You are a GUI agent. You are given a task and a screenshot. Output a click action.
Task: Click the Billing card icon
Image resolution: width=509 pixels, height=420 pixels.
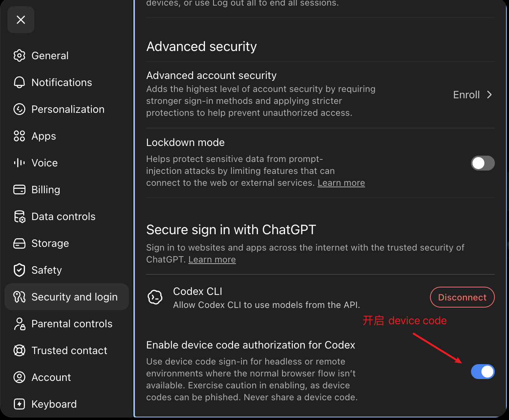pos(19,190)
